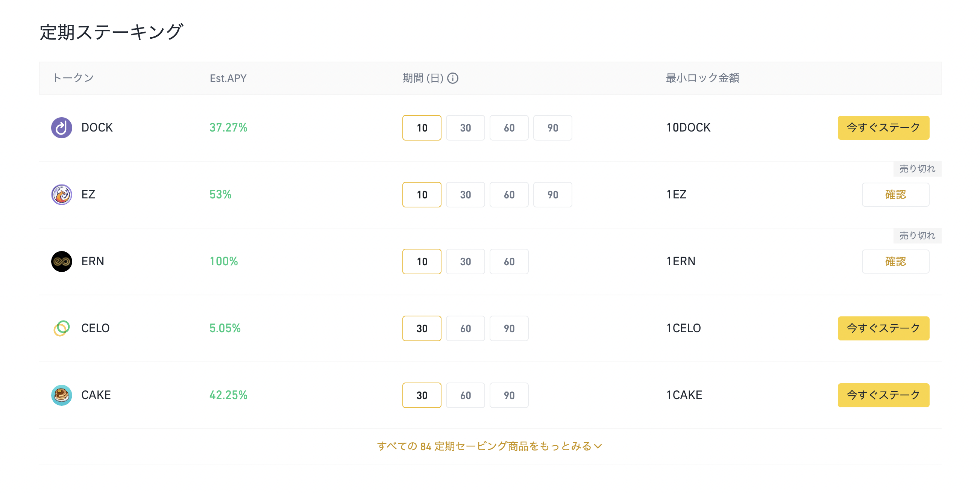Click the CAKE pancake logo icon
The width and height of the screenshot is (980, 493).
62,395
